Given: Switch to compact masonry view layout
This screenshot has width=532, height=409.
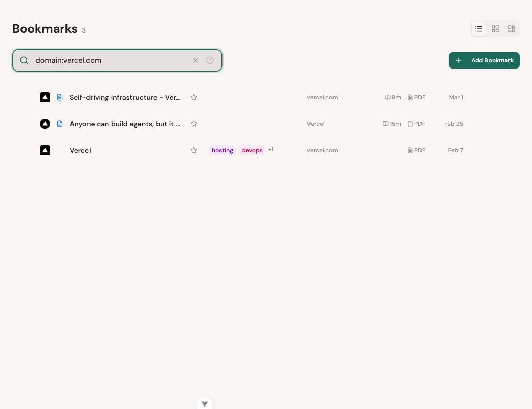Looking at the screenshot, I should [511, 29].
